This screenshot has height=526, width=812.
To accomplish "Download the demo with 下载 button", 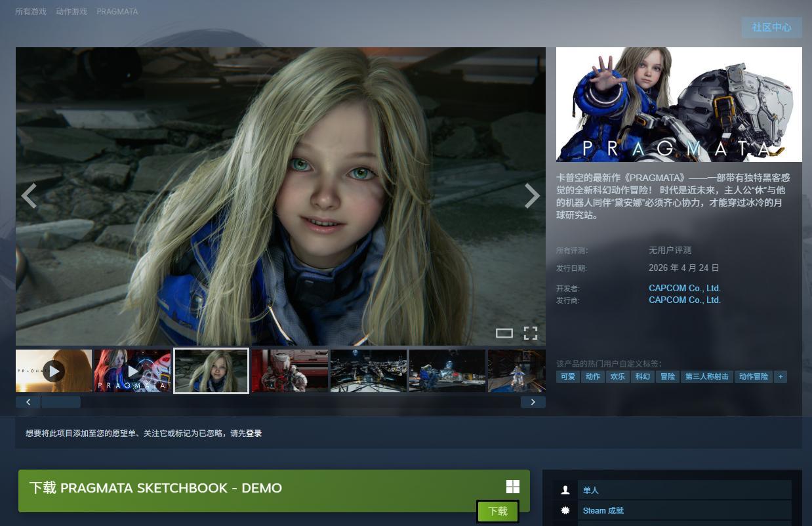I will click(498, 512).
